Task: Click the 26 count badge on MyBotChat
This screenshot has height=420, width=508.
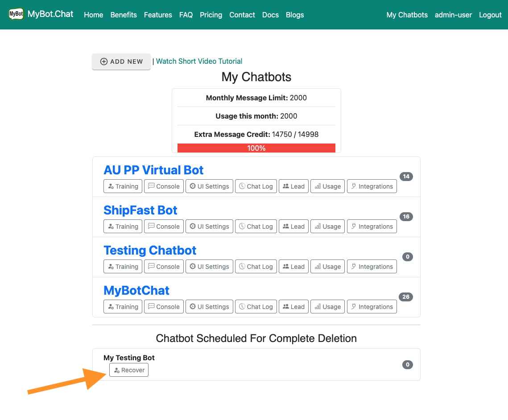Action: point(406,297)
